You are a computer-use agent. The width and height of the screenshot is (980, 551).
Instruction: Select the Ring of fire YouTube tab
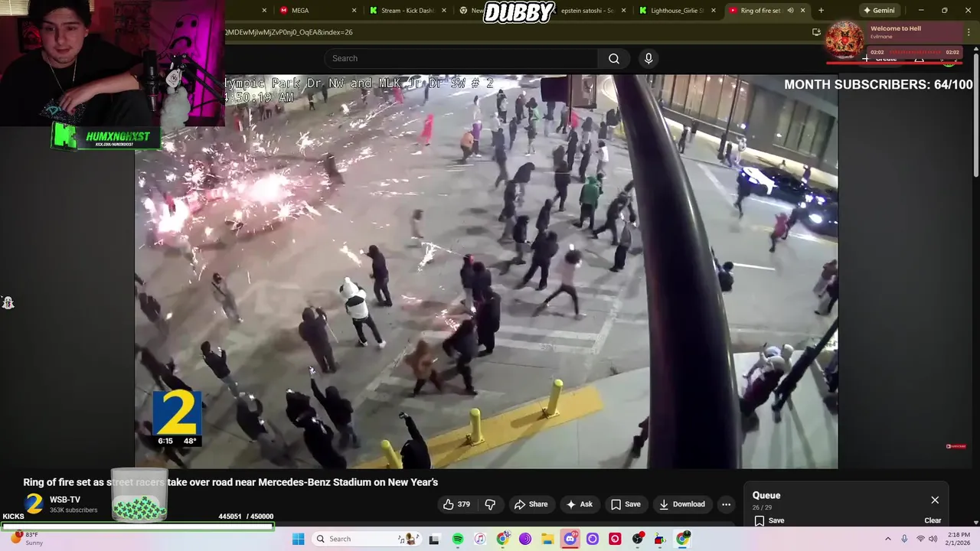(759, 11)
